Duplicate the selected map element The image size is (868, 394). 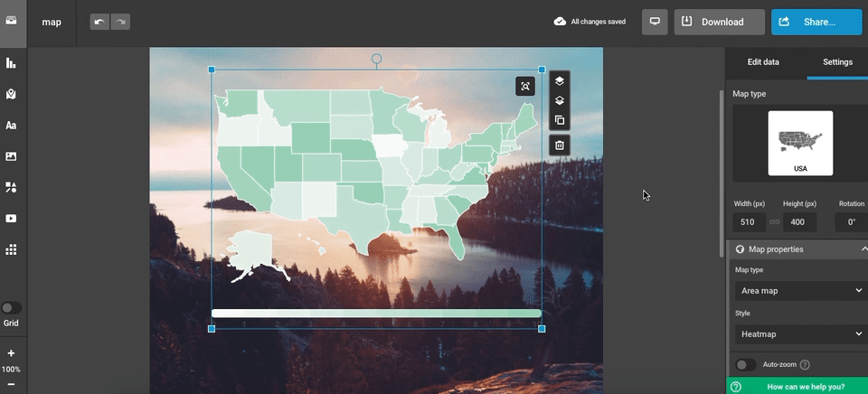tap(560, 120)
